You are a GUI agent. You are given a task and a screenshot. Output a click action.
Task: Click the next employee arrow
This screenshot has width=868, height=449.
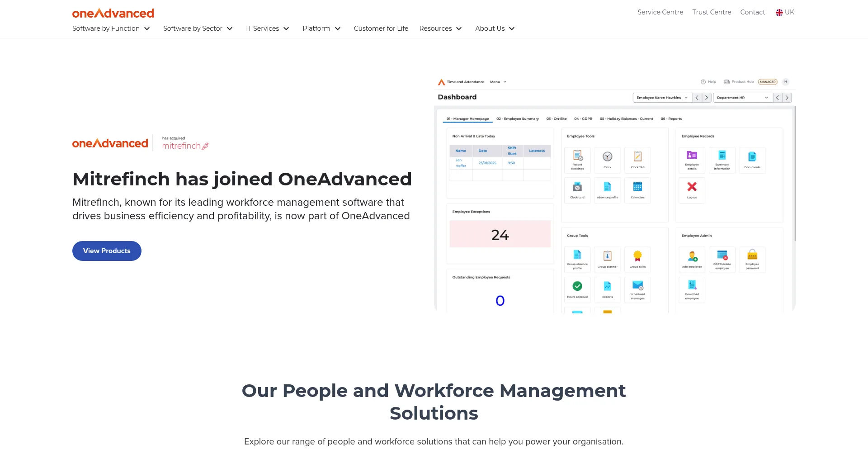coord(707,98)
